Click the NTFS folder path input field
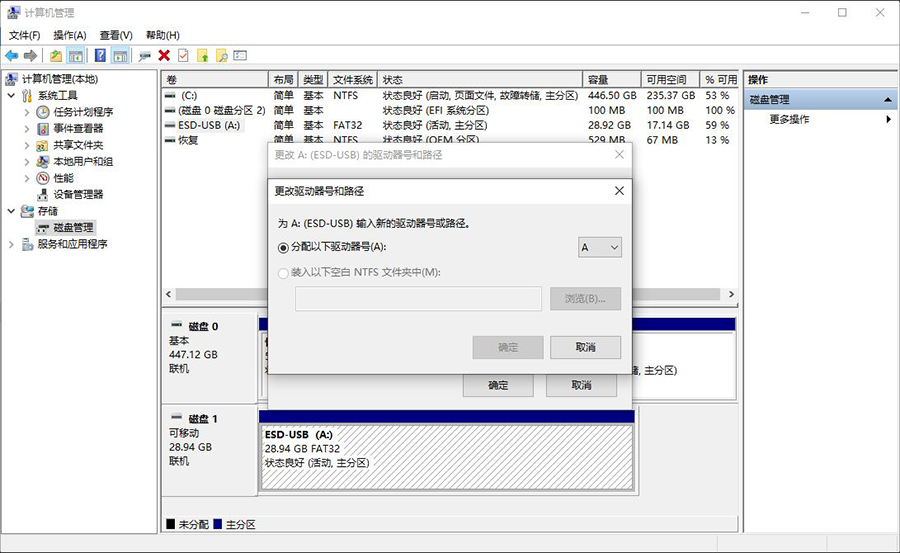Image resolution: width=900 pixels, height=553 pixels. (418, 299)
